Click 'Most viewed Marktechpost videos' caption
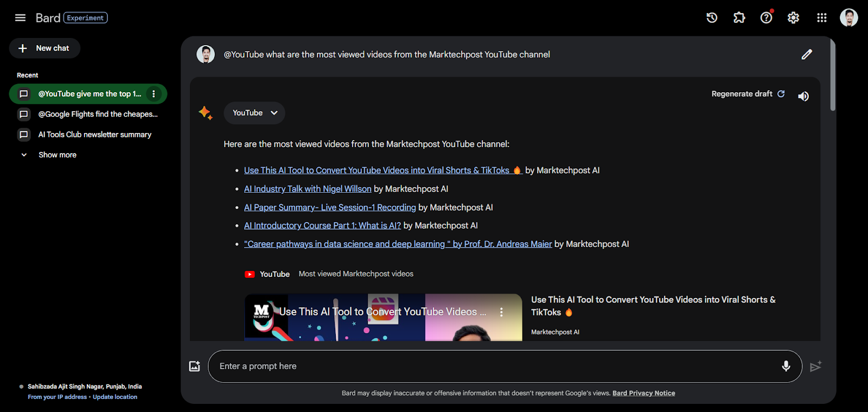 click(x=356, y=274)
